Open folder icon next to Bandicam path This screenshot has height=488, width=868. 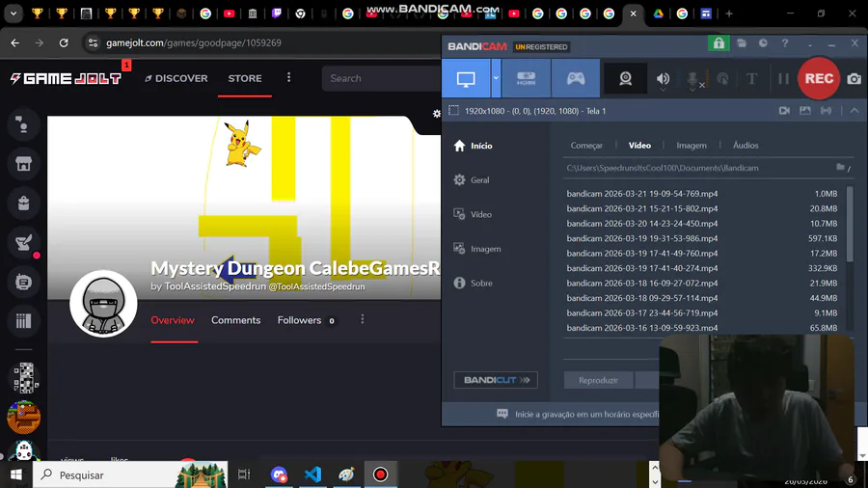coord(840,167)
